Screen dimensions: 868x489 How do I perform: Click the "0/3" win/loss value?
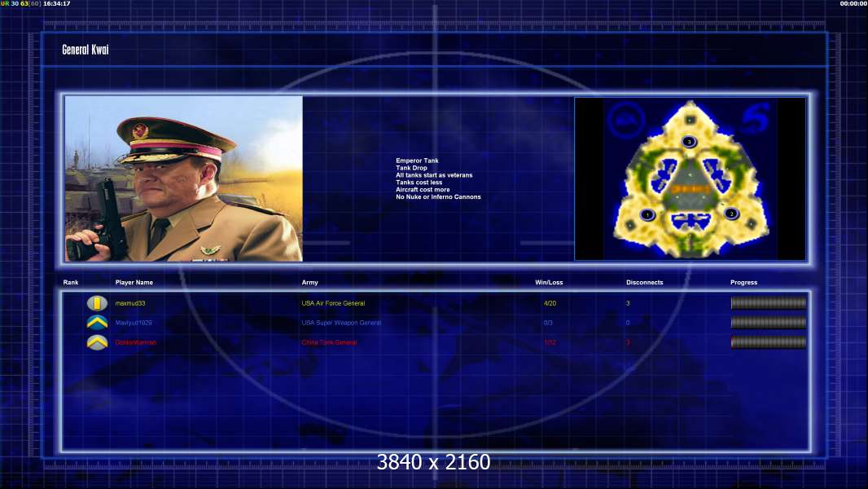click(x=548, y=323)
